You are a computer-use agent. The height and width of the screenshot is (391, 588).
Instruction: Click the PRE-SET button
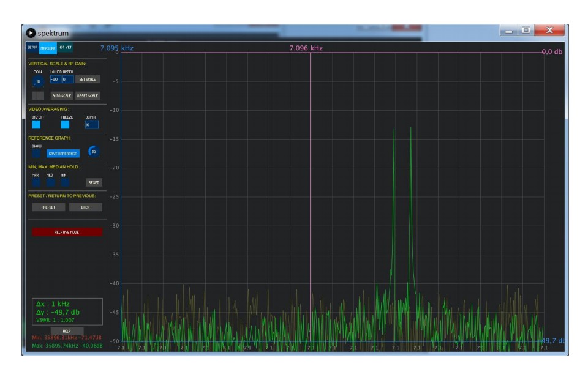pyautogui.click(x=48, y=207)
